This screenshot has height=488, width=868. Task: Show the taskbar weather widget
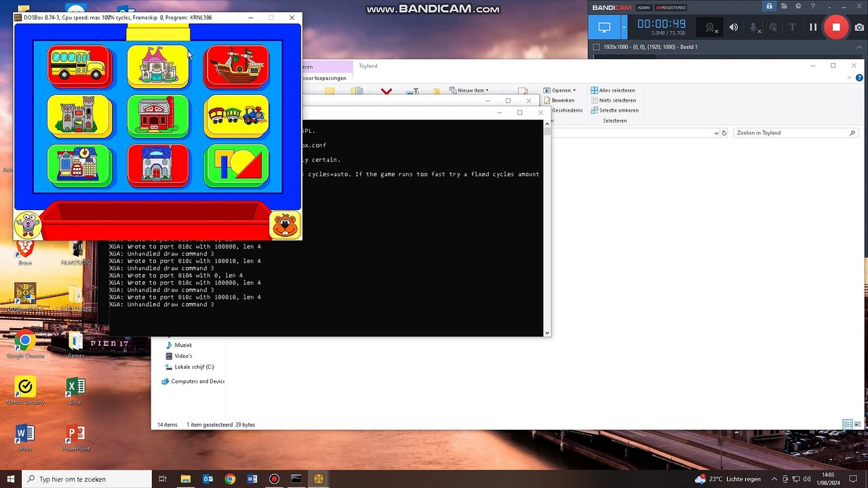click(x=728, y=479)
